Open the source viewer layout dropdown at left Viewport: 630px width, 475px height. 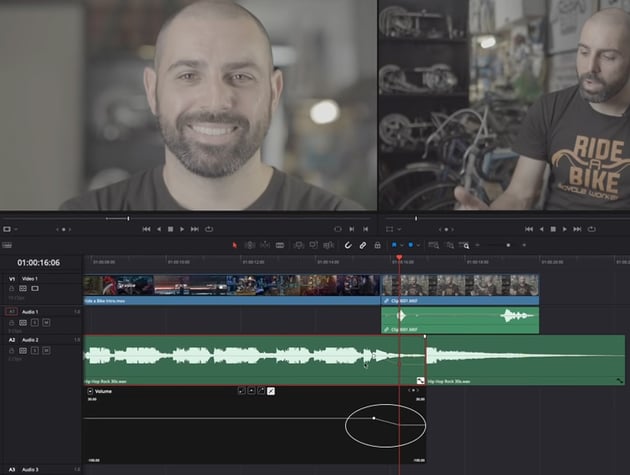point(10,229)
